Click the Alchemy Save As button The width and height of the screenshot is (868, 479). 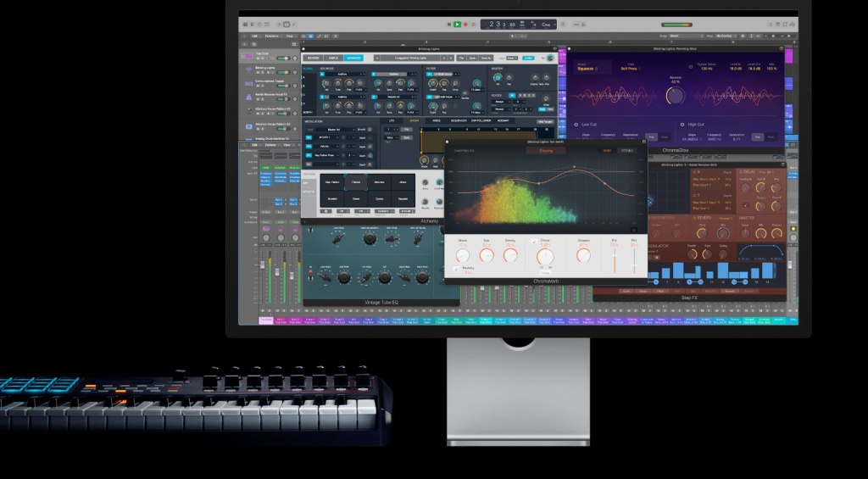(486, 58)
